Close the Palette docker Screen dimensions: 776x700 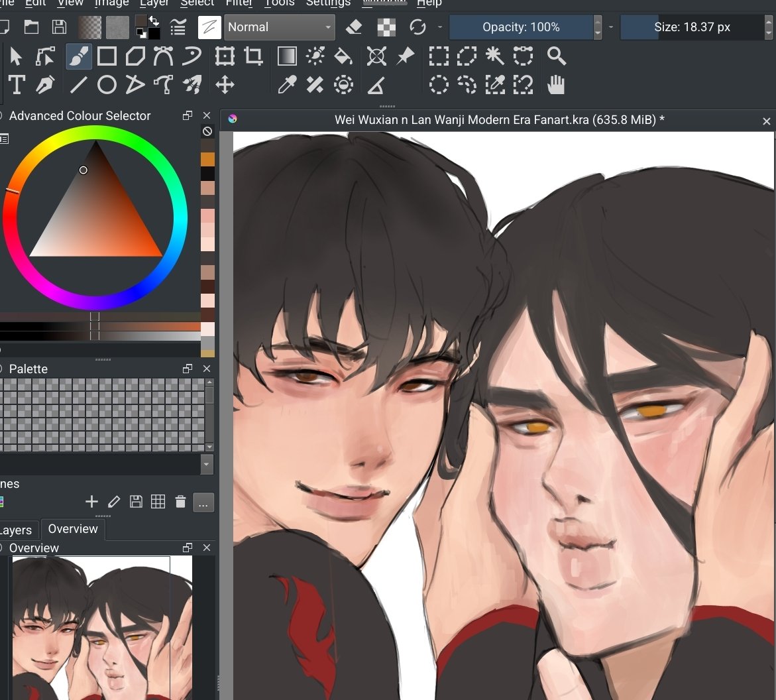207,369
